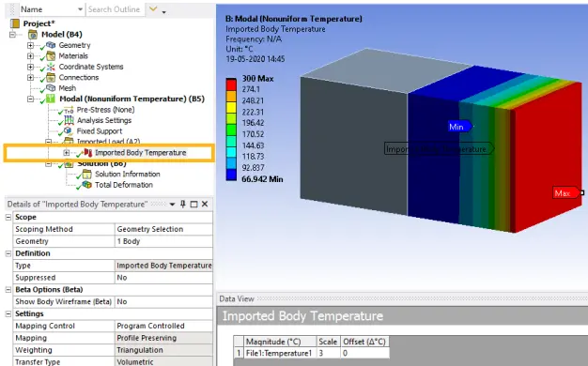Image resolution: width=588 pixels, height=366 pixels.
Task: Expand the Connections node
Action: click(30, 78)
